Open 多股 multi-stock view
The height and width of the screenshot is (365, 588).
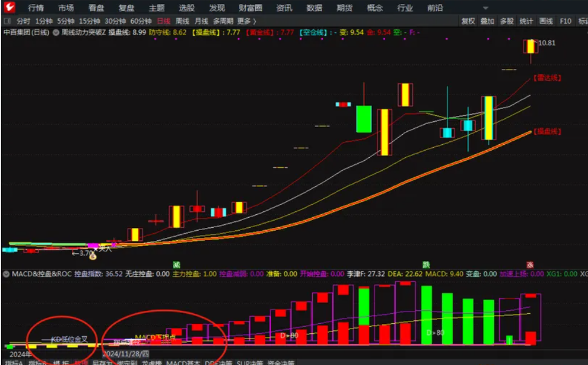click(x=507, y=21)
